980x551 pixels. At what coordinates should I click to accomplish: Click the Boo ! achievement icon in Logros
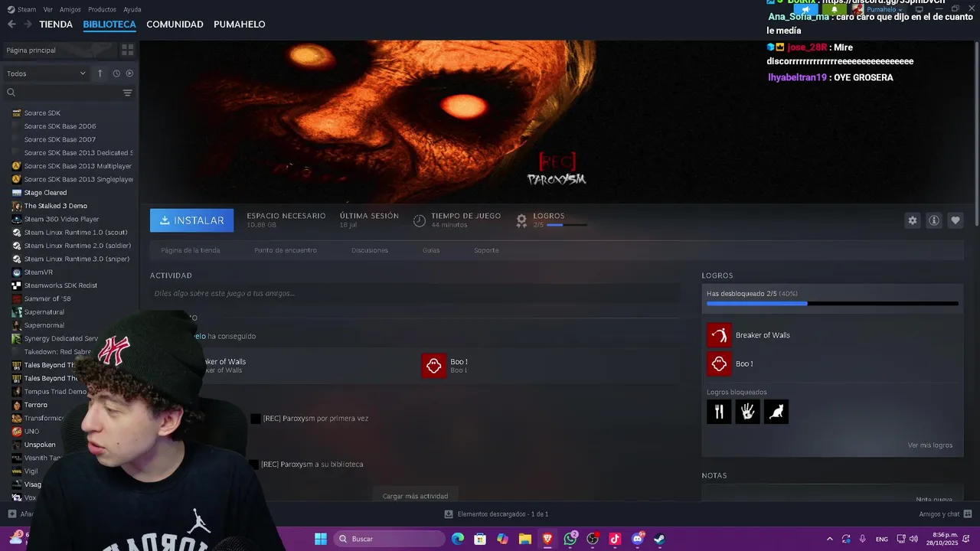pyautogui.click(x=719, y=364)
